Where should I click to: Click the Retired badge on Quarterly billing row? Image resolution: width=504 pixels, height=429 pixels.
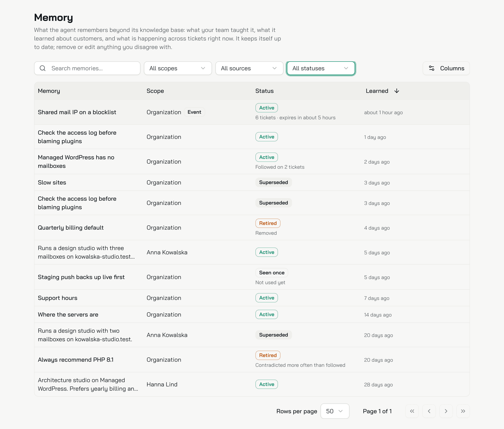pos(268,223)
